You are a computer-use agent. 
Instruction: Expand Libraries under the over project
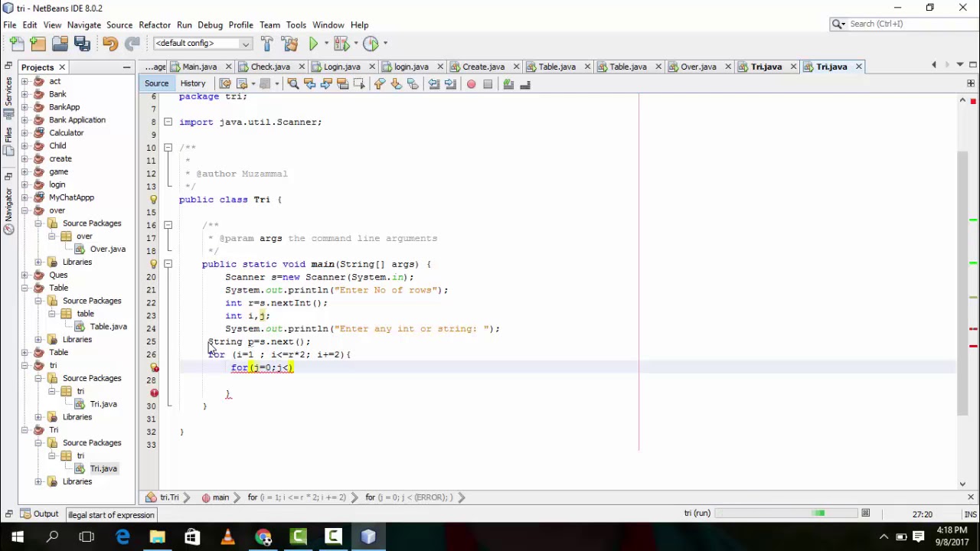pos(38,262)
